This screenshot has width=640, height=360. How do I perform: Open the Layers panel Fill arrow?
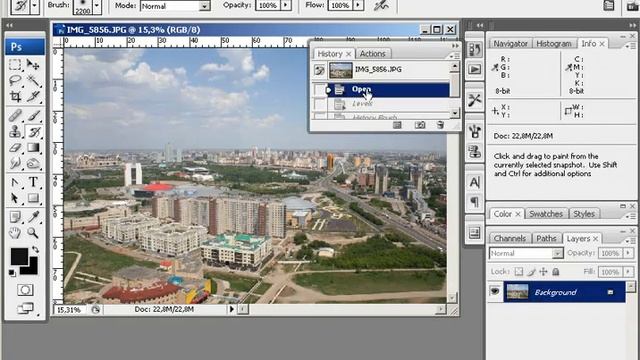pos(628,271)
